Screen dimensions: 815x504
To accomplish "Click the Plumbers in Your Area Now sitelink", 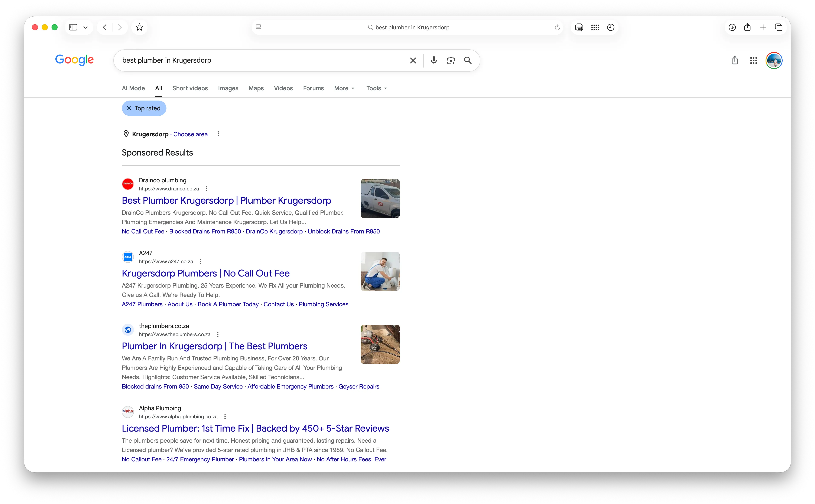I will click(275, 459).
